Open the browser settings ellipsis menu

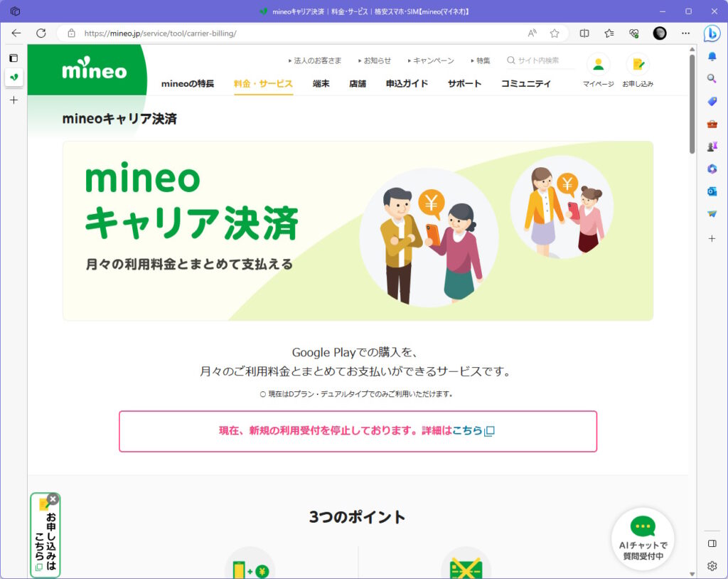pos(685,33)
